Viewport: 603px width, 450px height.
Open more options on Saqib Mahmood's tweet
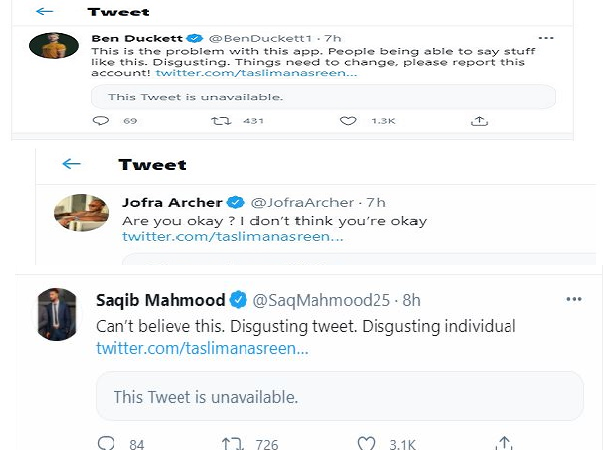(573, 299)
